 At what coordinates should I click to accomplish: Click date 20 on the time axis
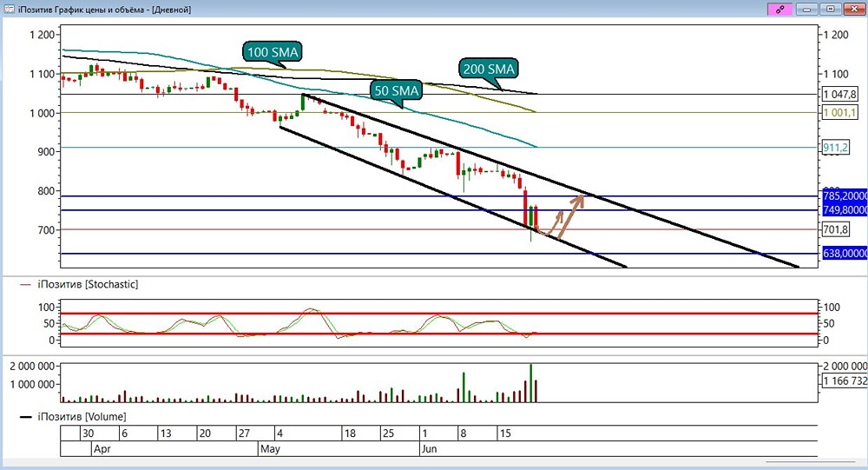click(205, 434)
